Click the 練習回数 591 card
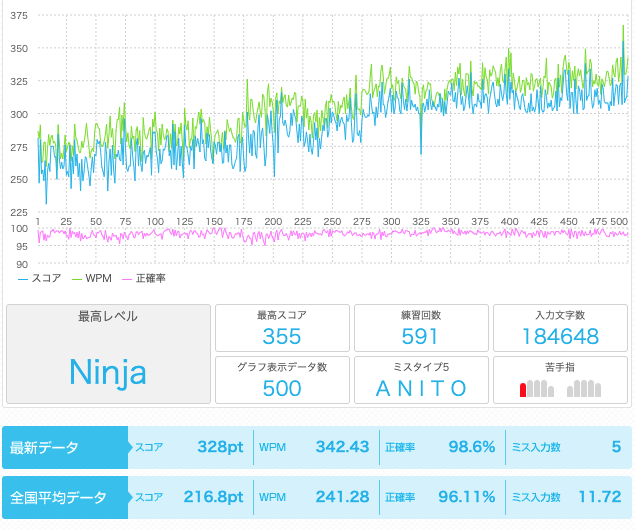Image resolution: width=635 pixels, height=530 pixels. [x=421, y=327]
